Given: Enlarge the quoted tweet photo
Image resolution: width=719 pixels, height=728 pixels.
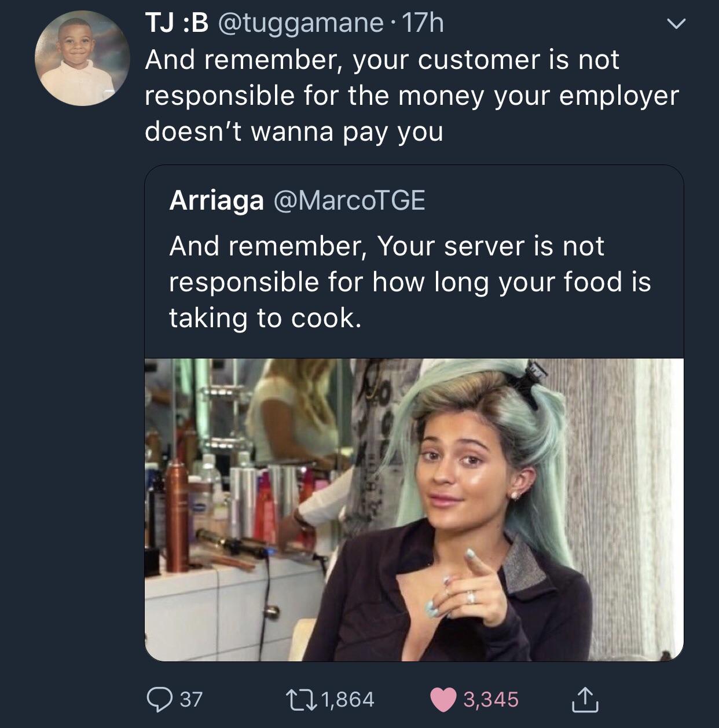Looking at the screenshot, I should pyautogui.click(x=414, y=510).
